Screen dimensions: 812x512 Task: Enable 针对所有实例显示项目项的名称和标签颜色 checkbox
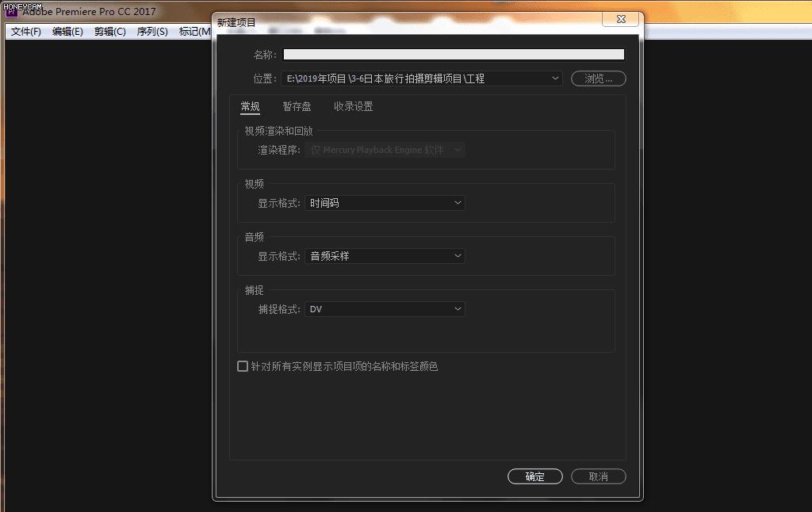(243, 366)
